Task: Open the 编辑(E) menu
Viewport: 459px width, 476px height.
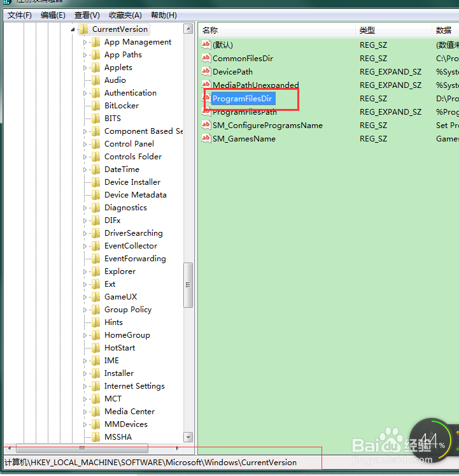Action: (x=53, y=15)
